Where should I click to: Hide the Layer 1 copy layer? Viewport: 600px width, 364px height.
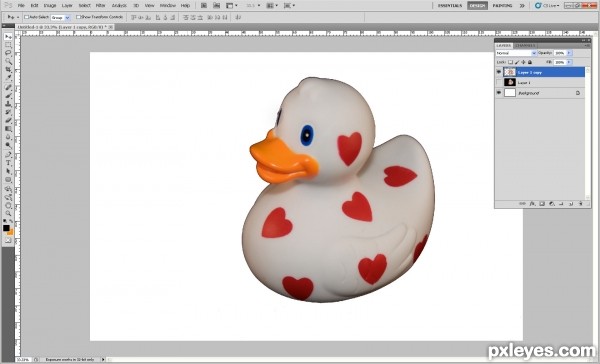(x=499, y=72)
